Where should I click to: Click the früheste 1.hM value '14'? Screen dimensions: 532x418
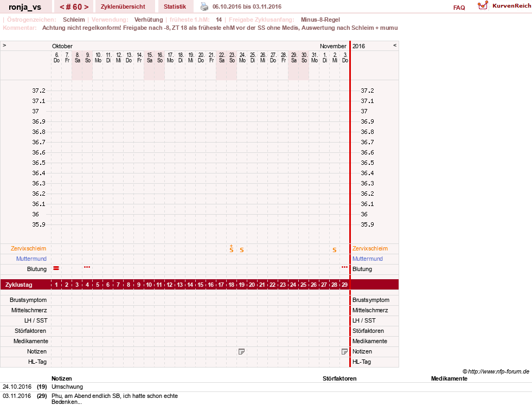219,20
